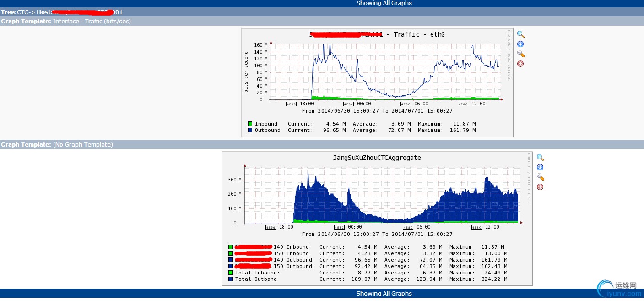Click the "Total Inbound:" legend label
The height and width of the screenshot is (301, 644).
(x=257, y=273)
